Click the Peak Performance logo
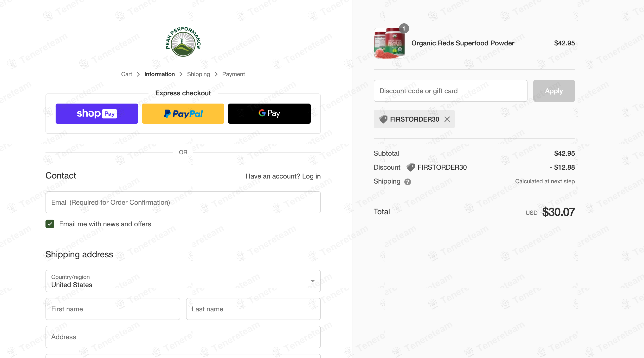 183,41
